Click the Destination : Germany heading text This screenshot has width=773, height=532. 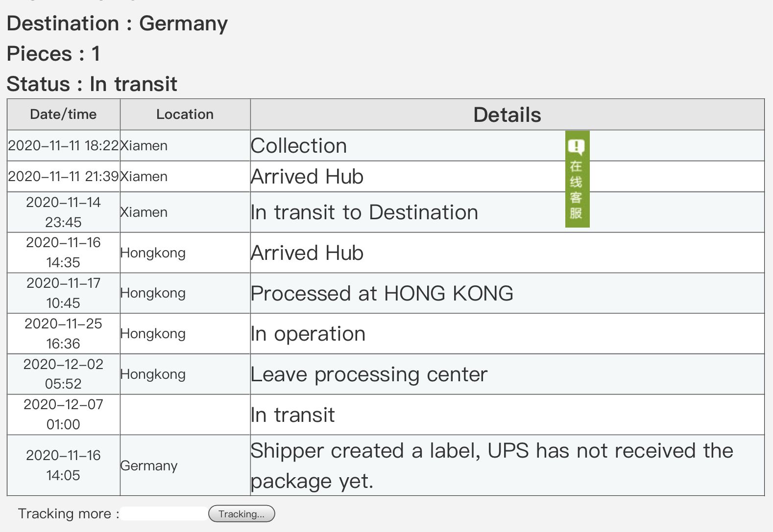[x=117, y=23]
